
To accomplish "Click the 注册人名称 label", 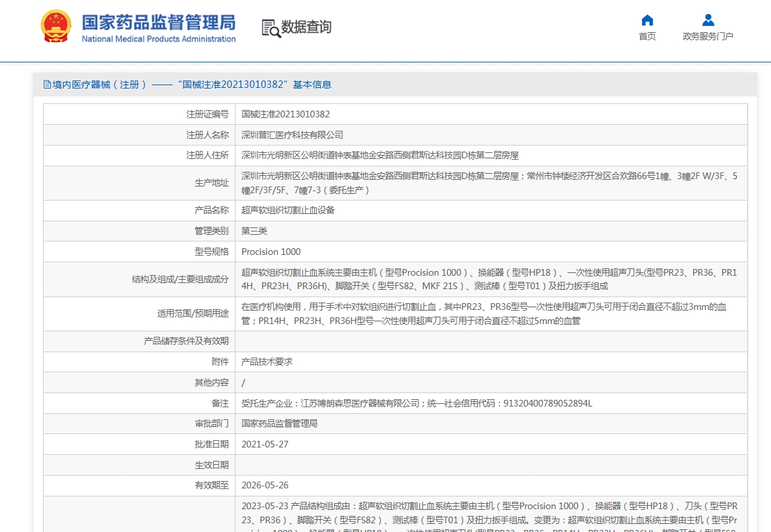I will (x=207, y=135).
